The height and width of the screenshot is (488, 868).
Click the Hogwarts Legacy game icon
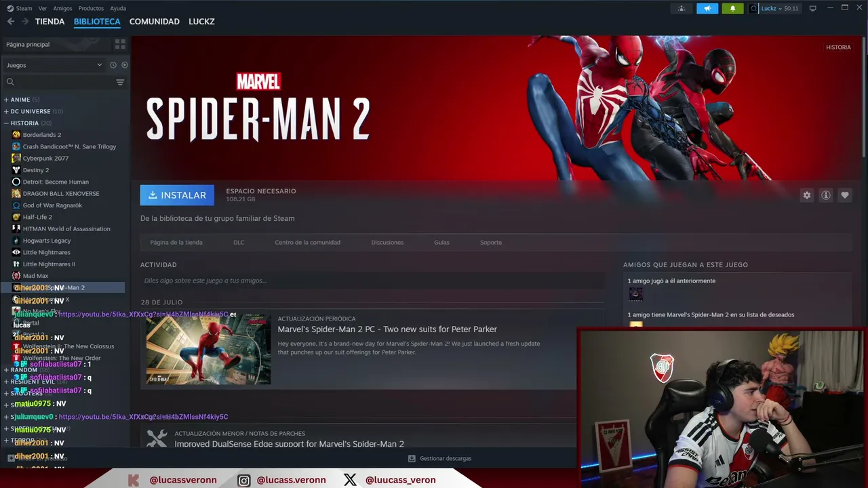click(x=16, y=241)
